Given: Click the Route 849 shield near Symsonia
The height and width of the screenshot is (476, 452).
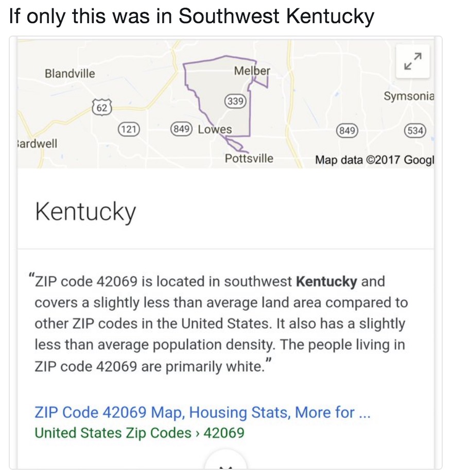Looking at the screenshot, I should (347, 131).
